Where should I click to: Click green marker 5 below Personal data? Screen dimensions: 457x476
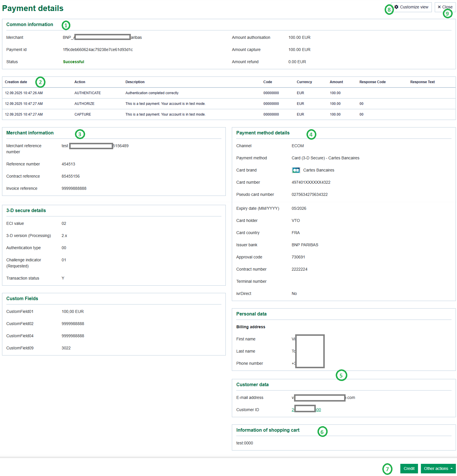pos(341,375)
